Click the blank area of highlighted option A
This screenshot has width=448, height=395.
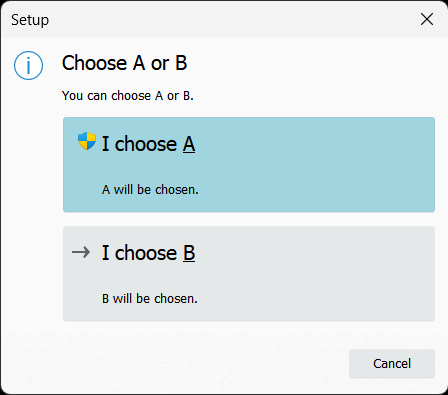pyautogui.click(x=317, y=165)
